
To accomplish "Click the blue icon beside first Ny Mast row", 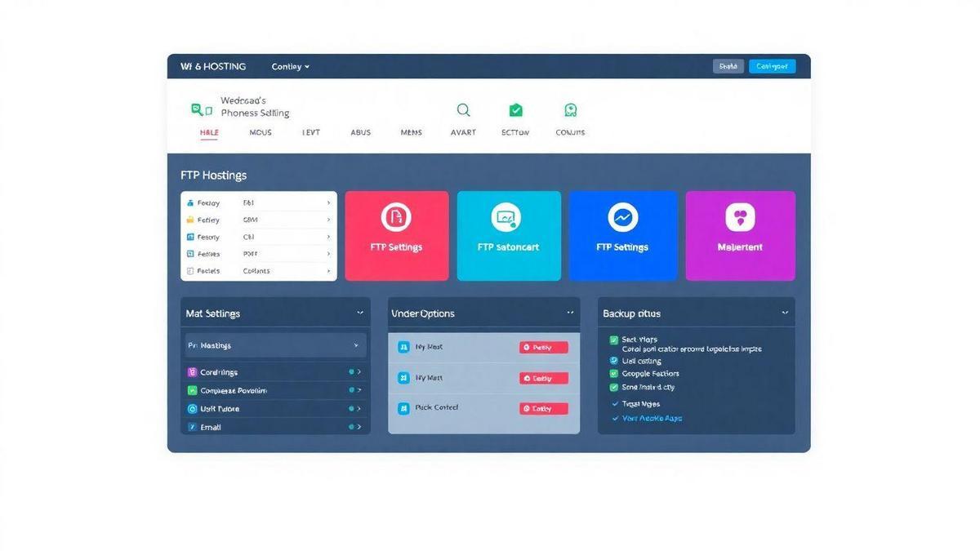I will [x=403, y=347].
